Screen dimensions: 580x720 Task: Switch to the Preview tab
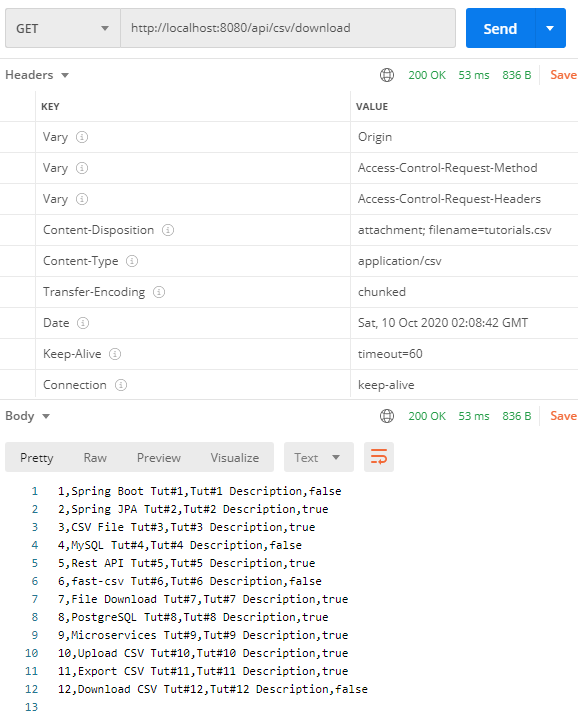[x=159, y=458]
